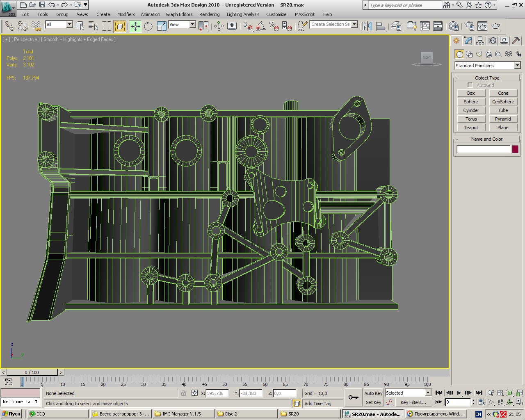Collapse the Object Type rollout

coord(487,78)
